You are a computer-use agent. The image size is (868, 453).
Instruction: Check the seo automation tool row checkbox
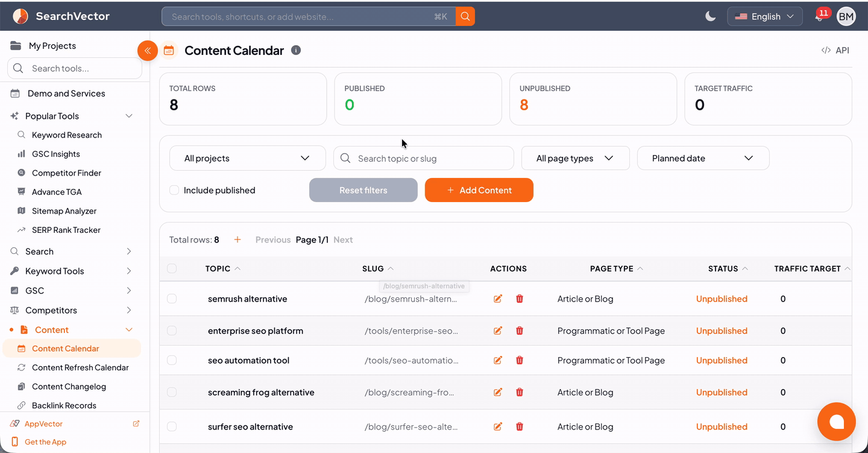[172, 360]
